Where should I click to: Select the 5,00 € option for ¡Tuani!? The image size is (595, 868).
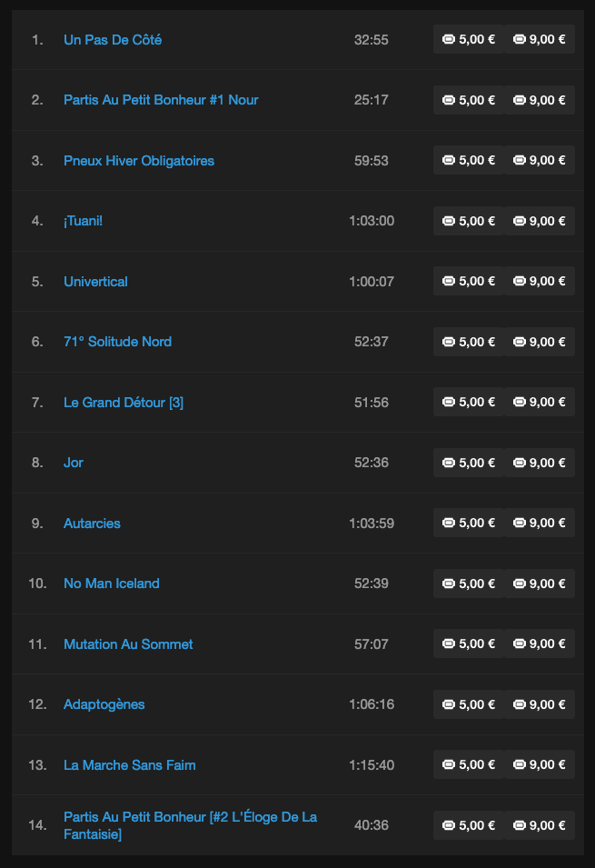click(468, 221)
